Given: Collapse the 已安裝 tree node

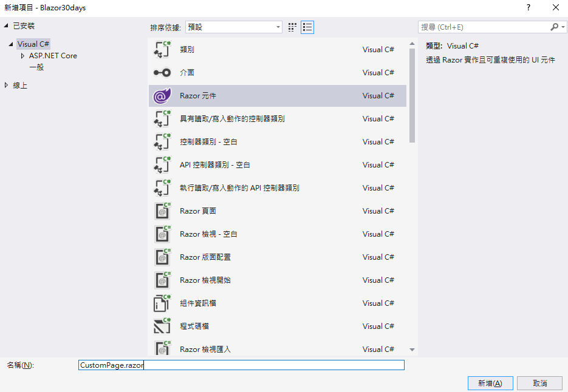Looking at the screenshot, I should (x=6, y=25).
